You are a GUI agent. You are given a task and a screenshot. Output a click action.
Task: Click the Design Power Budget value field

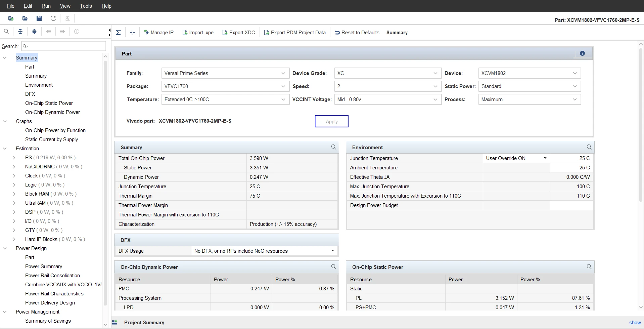click(x=571, y=205)
